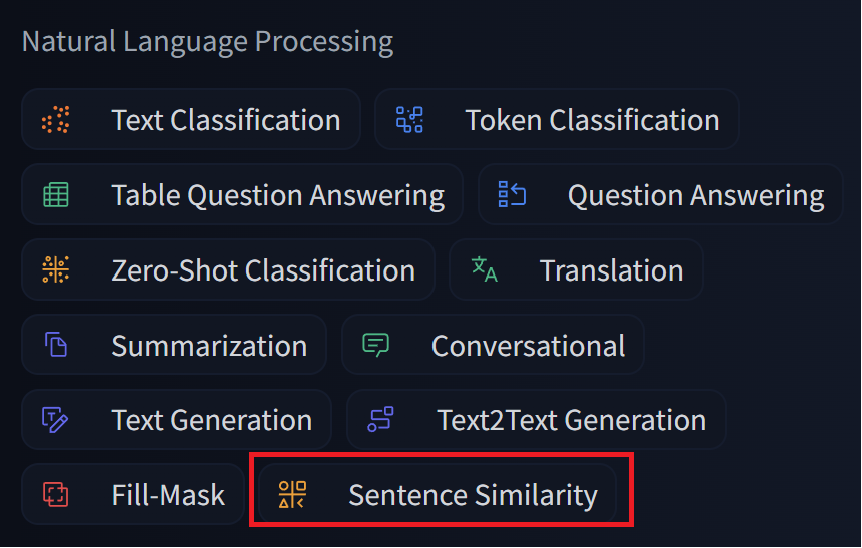This screenshot has width=862, height=548.
Task: Pick the Conversational task label
Action: pos(528,346)
